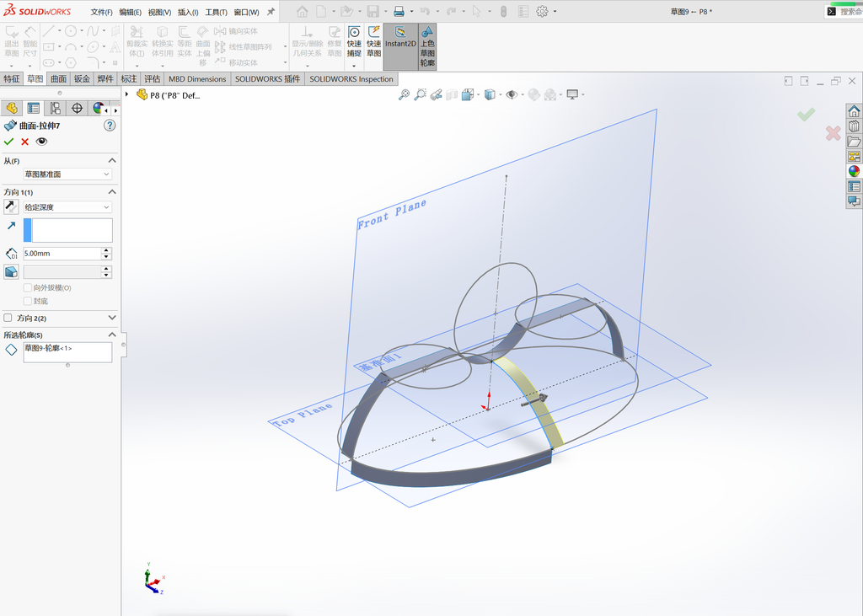Toggle the detailed preview eye icon
This screenshot has width=863, height=616.
coord(41,142)
